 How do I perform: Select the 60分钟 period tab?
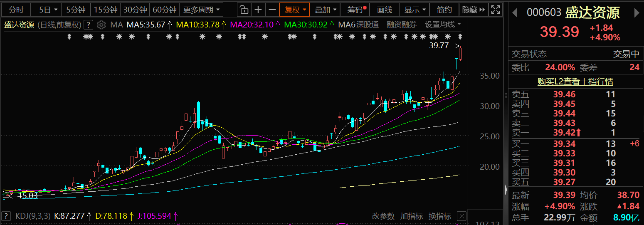165,10
